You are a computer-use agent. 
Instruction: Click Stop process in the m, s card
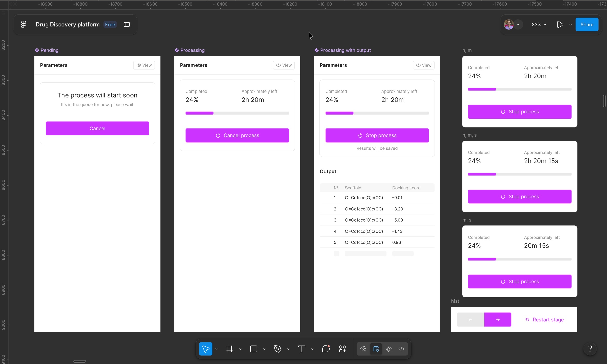(519, 282)
